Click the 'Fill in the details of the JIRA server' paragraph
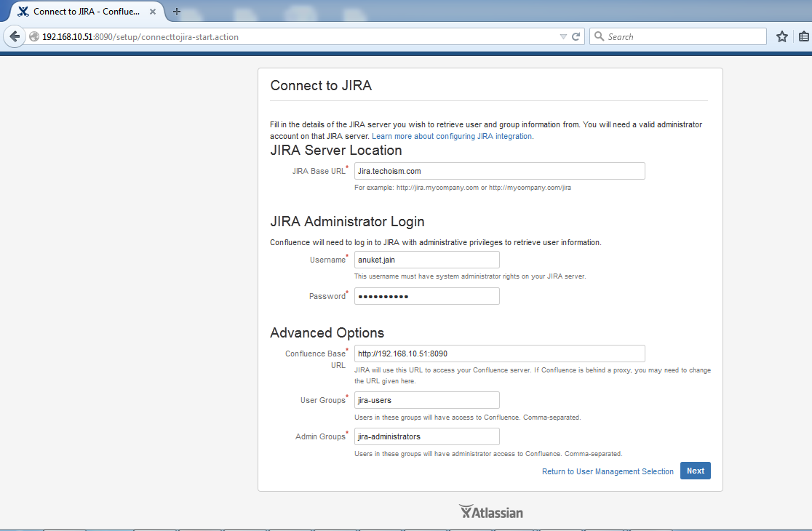812x531 pixels. [486, 130]
